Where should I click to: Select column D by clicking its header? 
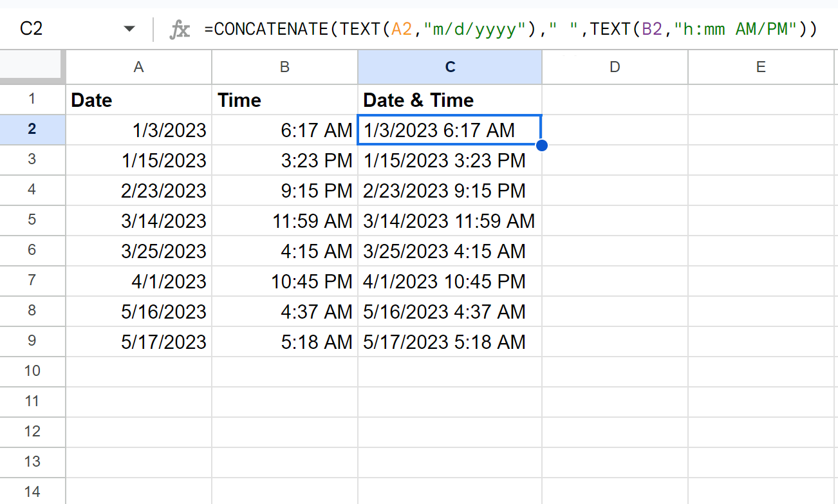point(615,66)
